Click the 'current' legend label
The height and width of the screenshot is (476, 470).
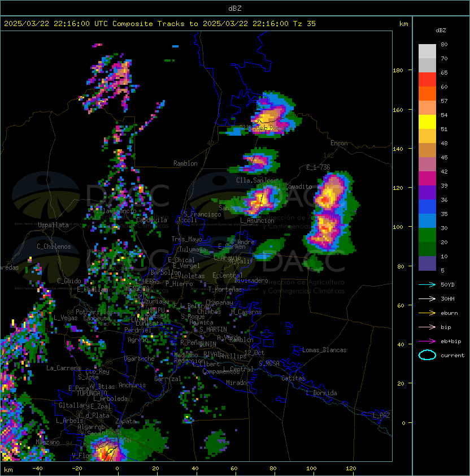[x=452, y=356]
